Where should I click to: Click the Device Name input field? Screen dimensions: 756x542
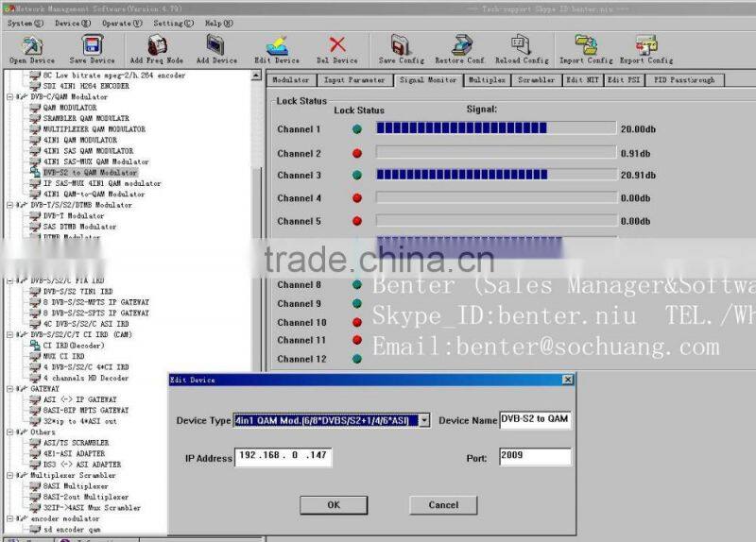535,420
